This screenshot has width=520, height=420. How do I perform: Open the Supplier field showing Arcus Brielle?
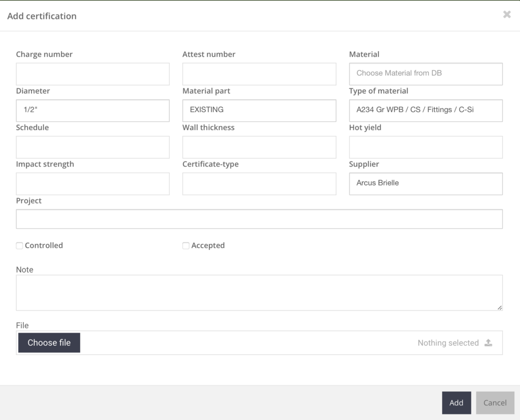pyautogui.click(x=426, y=183)
